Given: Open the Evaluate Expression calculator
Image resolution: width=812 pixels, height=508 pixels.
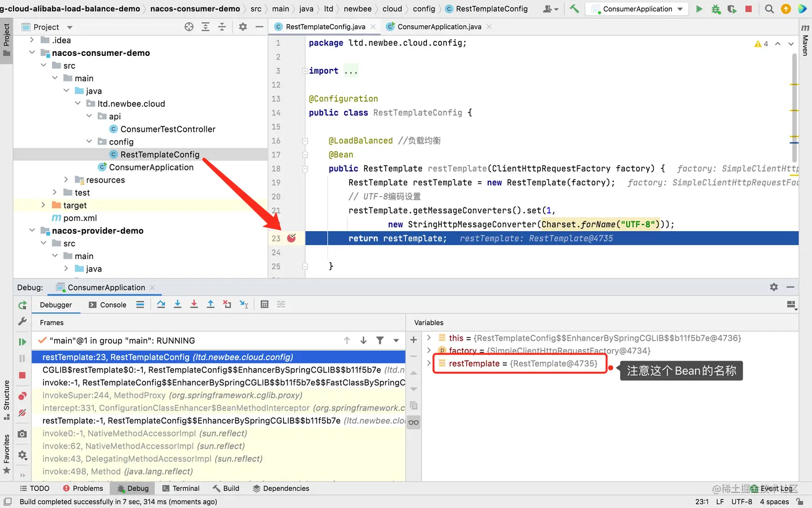Looking at the screenshot, I should click(264, 304).
